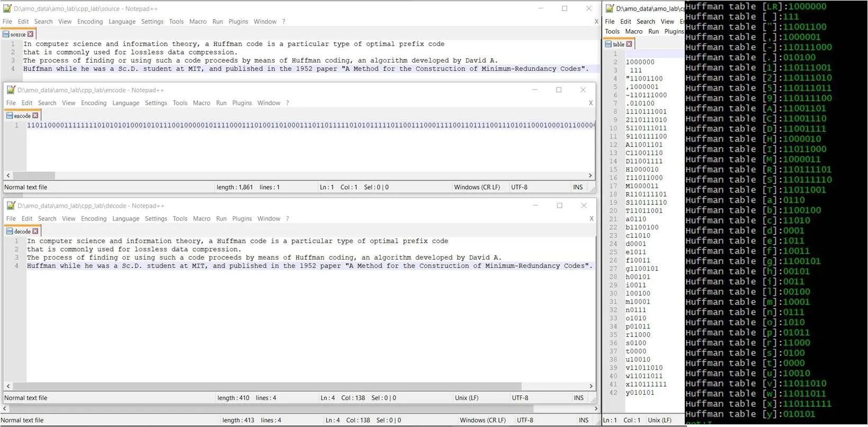Click "length : 413" in the bottom status bar

click(238, 421)
